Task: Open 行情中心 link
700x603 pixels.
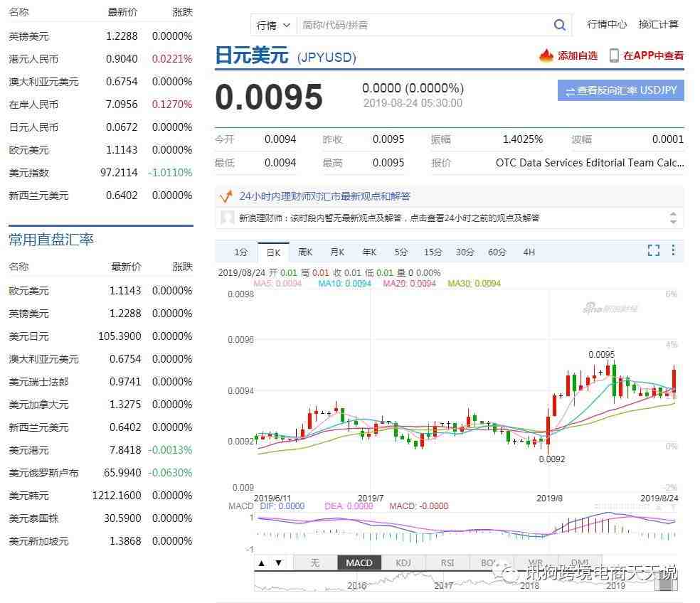Action: tap(607, 24)
